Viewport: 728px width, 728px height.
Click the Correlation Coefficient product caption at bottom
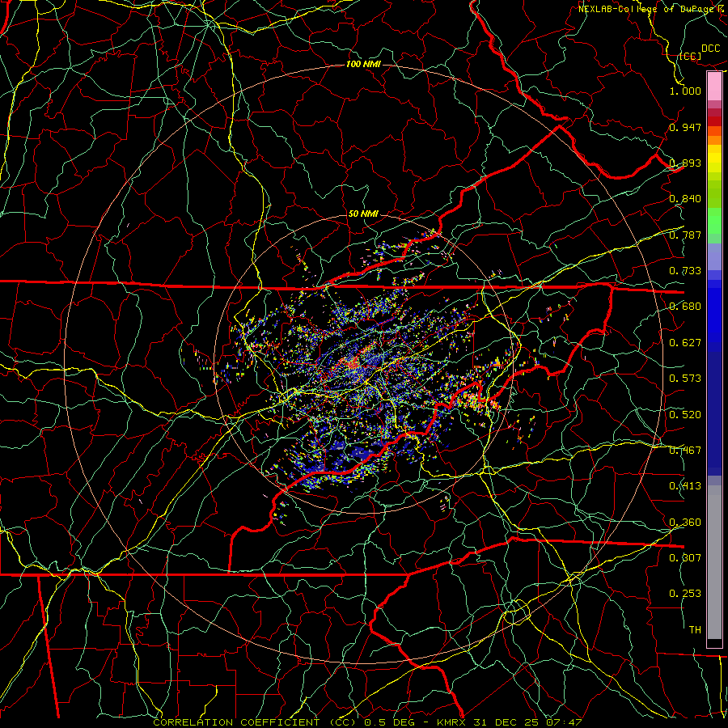tap(367, 722)
